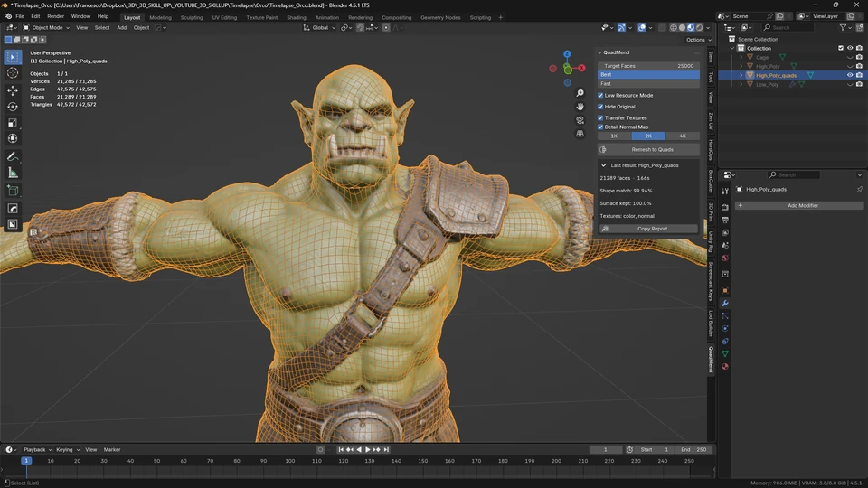Select the Add Cube tool
868x488 pixels.
click(13, 191)
